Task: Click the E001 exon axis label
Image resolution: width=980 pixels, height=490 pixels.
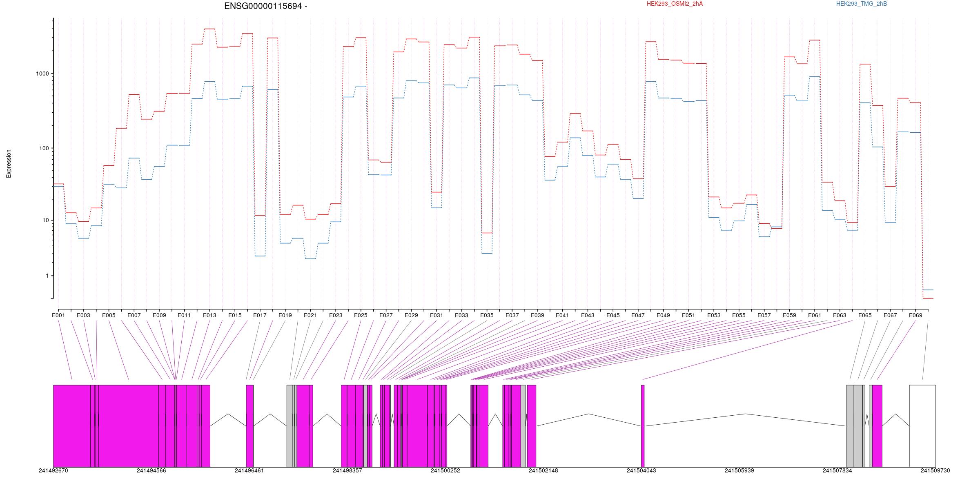Action: pyautogui.click(x=58, y=316)
